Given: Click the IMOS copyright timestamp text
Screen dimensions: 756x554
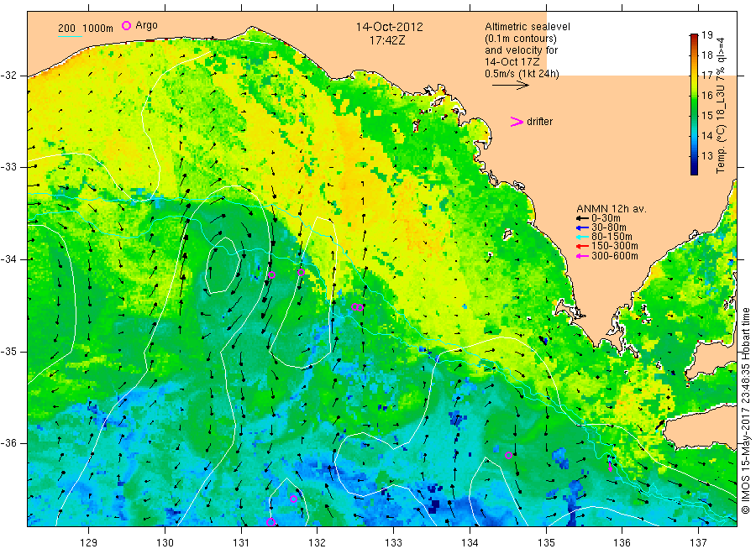Looking at the screenshot, I should [746, 411].
